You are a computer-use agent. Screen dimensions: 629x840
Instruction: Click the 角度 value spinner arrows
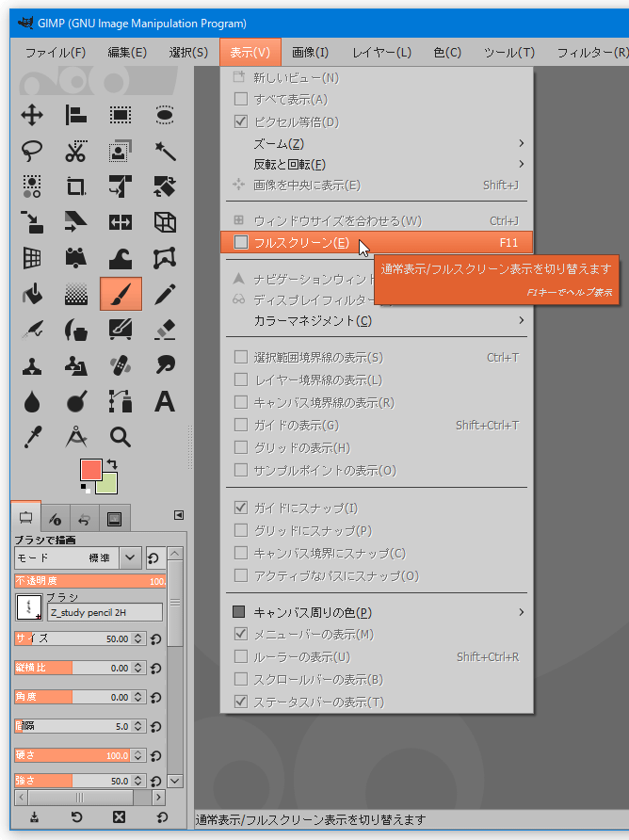138,697
